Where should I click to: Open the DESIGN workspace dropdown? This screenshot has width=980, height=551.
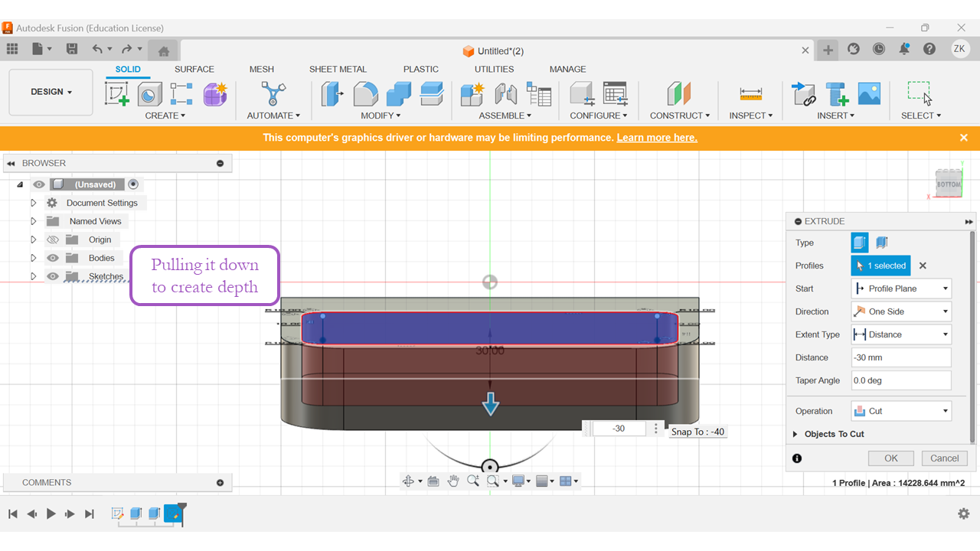51,92
